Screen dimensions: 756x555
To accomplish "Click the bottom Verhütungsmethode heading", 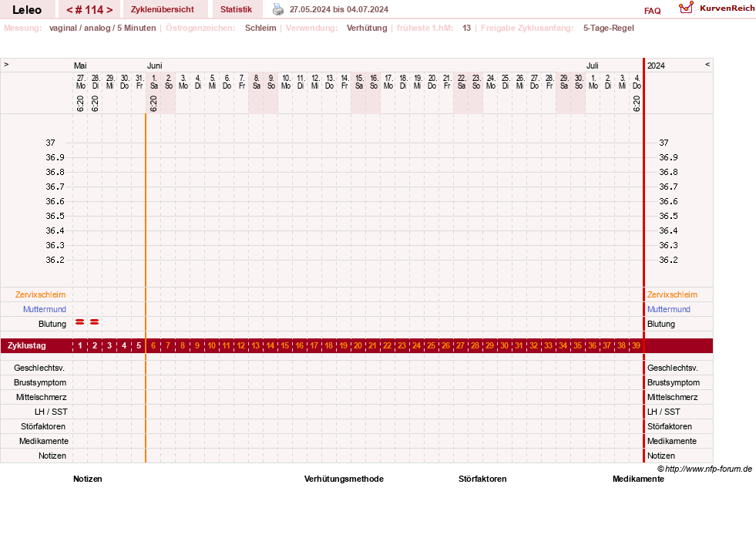I will click(344, 479).
